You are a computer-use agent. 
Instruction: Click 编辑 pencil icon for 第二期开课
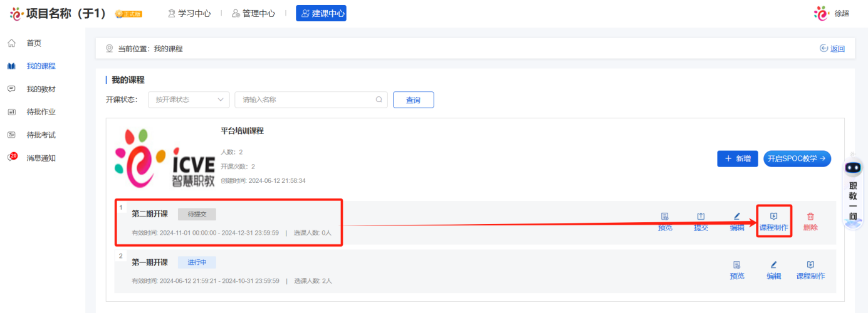[737, 217]
